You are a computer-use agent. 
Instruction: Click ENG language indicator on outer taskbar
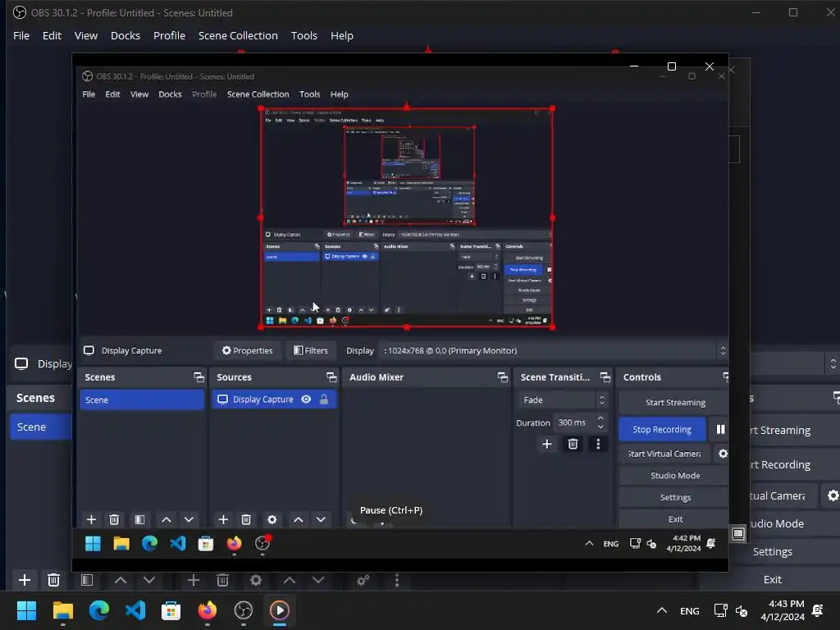[x=689, y=610]
